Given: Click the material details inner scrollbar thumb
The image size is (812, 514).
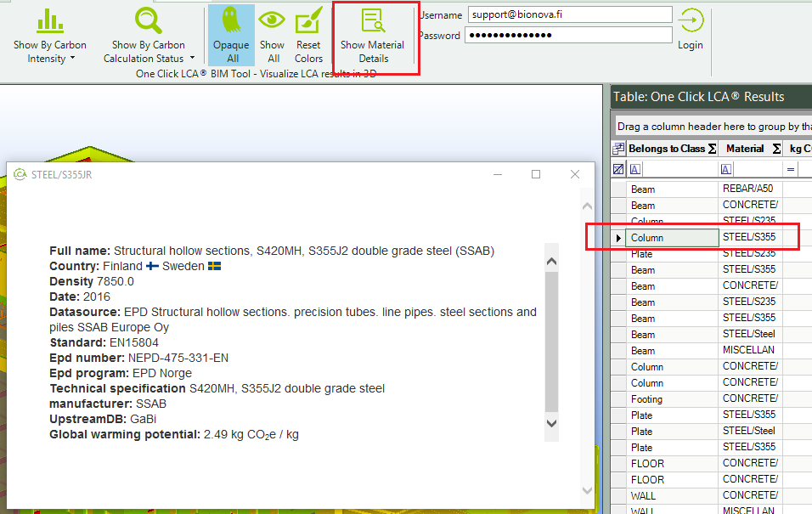Looking at the screenshot, I should click(552, 342).
